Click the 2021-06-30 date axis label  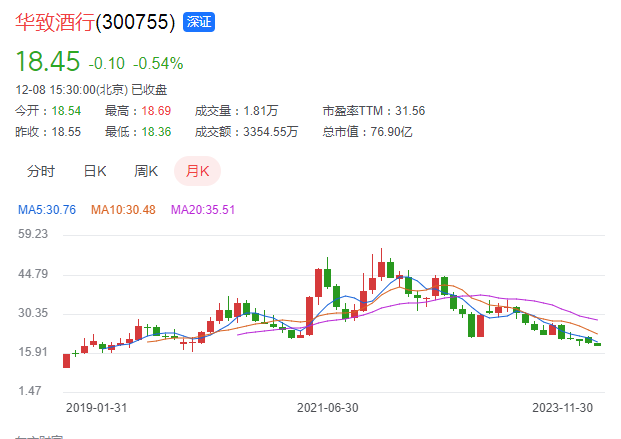[x=328, y=408]
